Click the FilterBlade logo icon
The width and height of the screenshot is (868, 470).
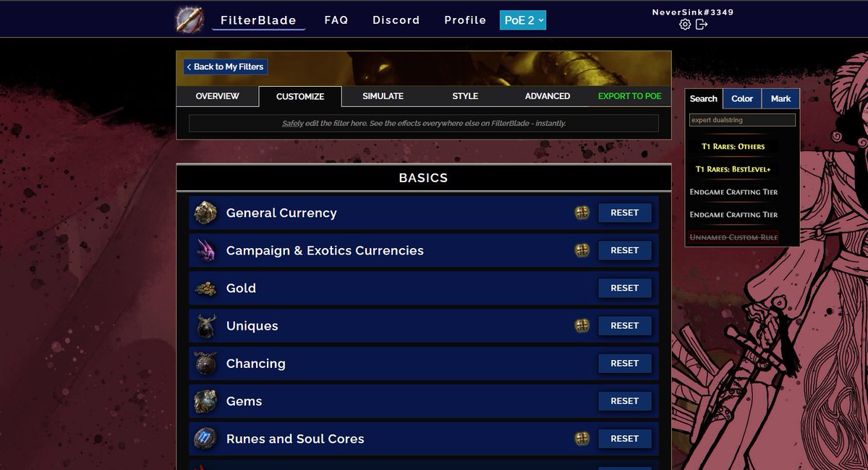pyautogui.click(x=190, y=20)
